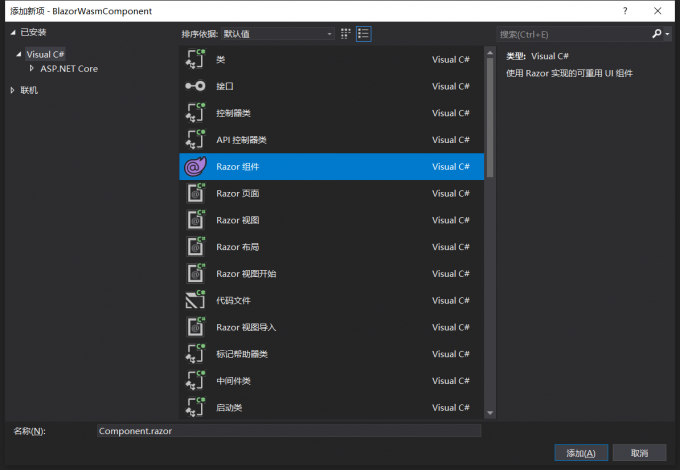Viewport: 680px width, 470px height.
Task: Expand the ASP.NET Core tree node arrow
Action: coord(32,69)
